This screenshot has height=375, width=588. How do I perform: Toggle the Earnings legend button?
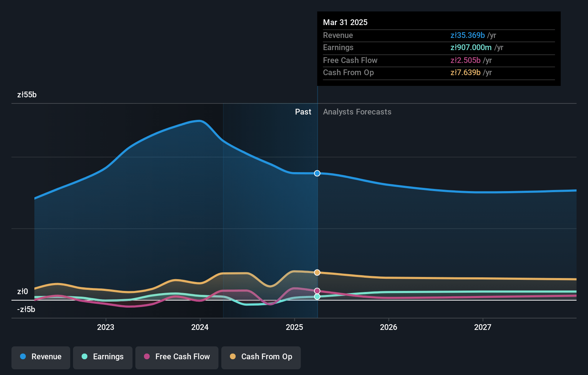(103, 357)
